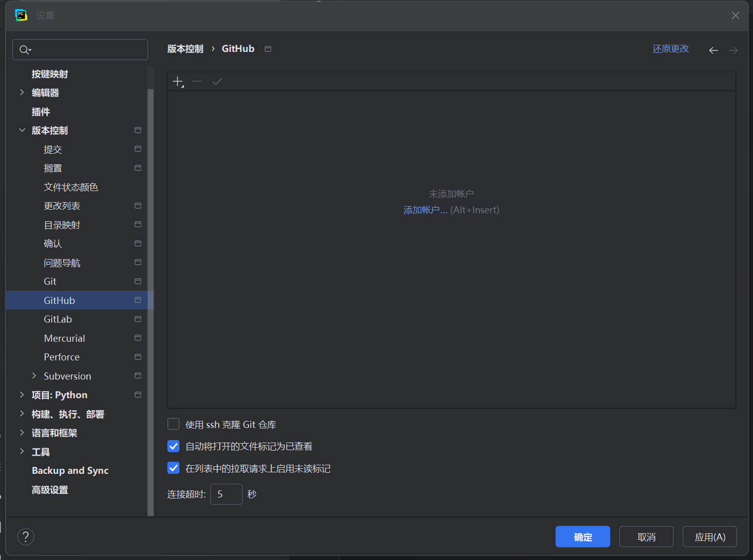Expand the 语言和框架 node
Screen dimensions: 753x560
tap(22, 432)
